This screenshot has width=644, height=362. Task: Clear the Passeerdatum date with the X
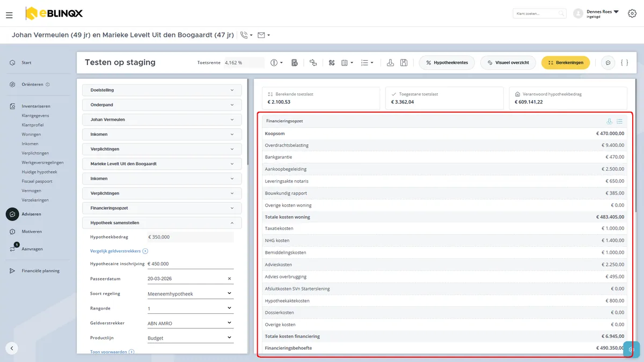(229, 279)
